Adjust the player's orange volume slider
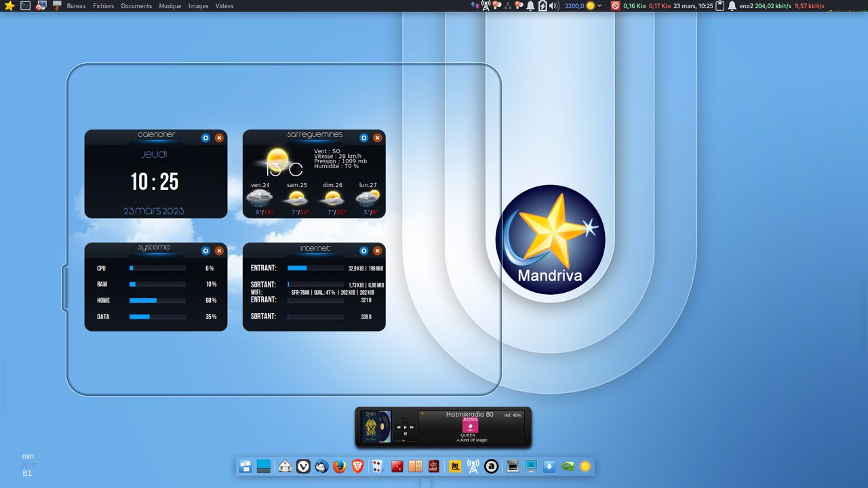Image resolution: width=868 pixels, height=488 pixels. click(x=405, y=441)
